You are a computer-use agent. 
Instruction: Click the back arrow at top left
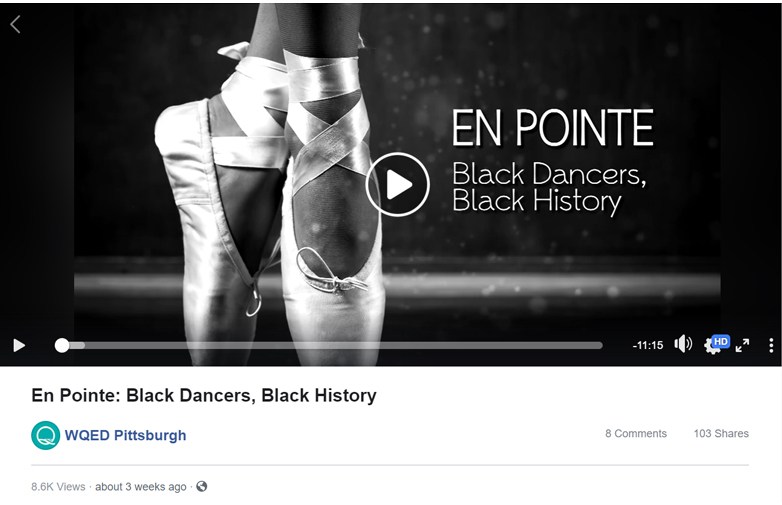point(15,24)
